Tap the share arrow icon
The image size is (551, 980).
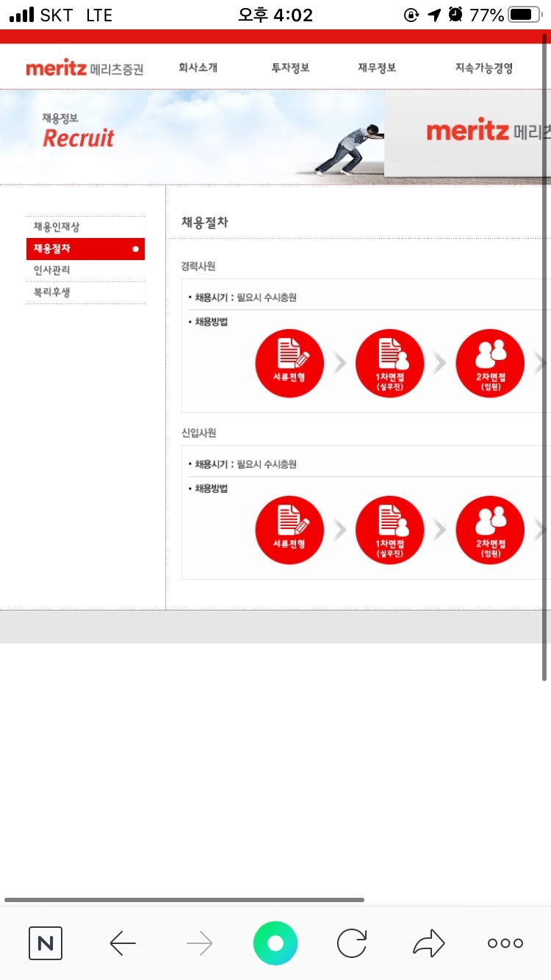[429, 943]
